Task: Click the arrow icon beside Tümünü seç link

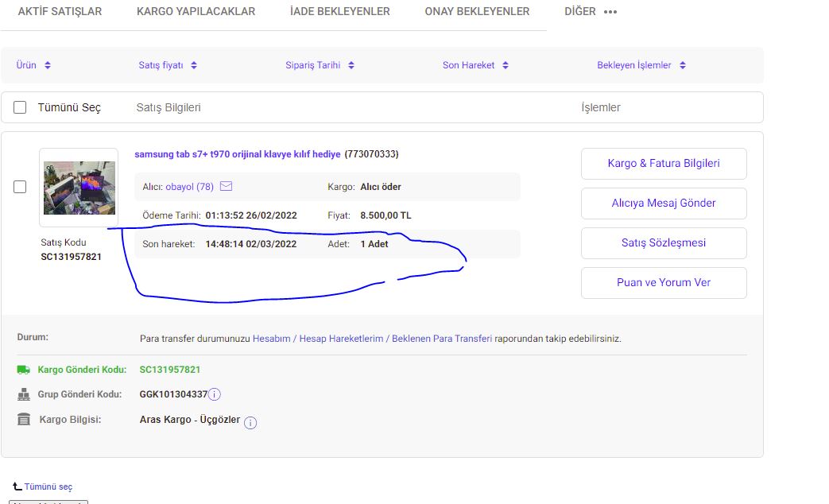Action: coord(17,486)
